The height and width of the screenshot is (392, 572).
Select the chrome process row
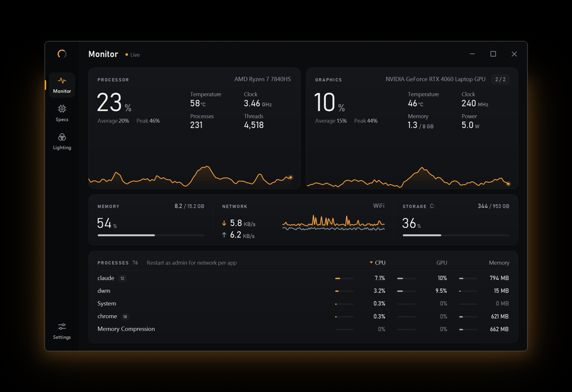click(303, 316)
